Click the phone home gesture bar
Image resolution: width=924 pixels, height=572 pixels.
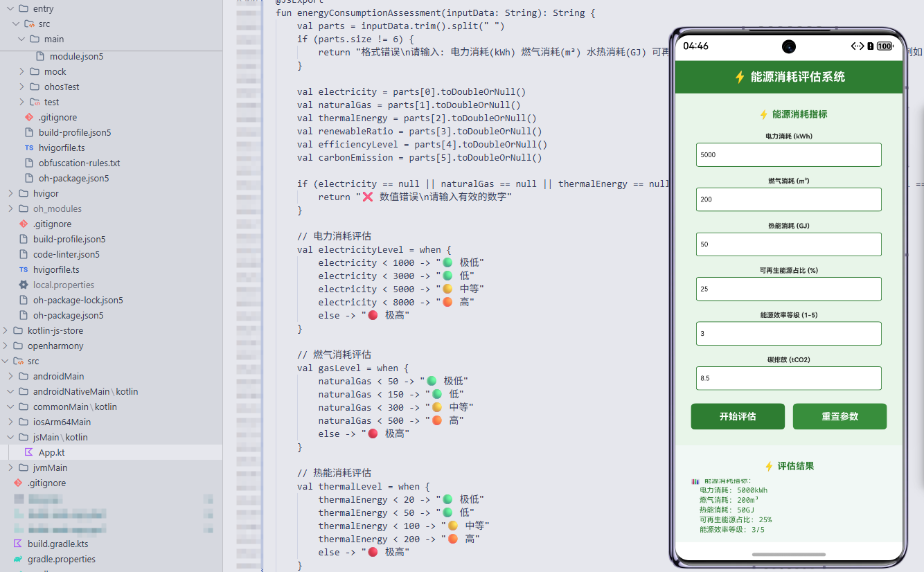point(788,554)
